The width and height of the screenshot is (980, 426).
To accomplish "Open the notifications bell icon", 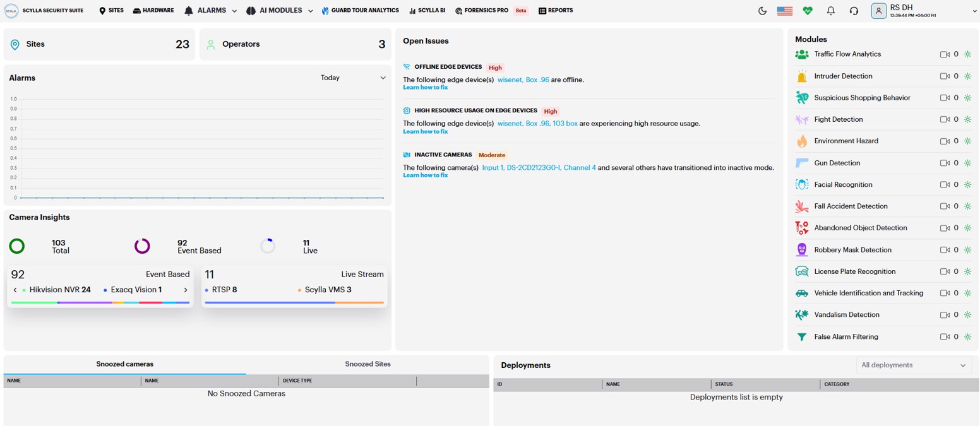I will [831, 11].
